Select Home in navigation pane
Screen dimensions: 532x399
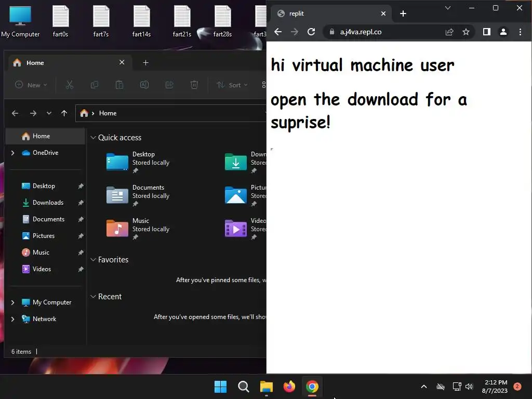(x=45, y=137)
